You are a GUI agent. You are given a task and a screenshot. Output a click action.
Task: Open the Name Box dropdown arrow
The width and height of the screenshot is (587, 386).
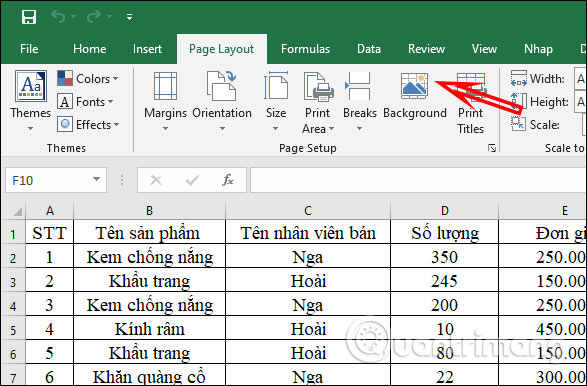tap(96, 179)
